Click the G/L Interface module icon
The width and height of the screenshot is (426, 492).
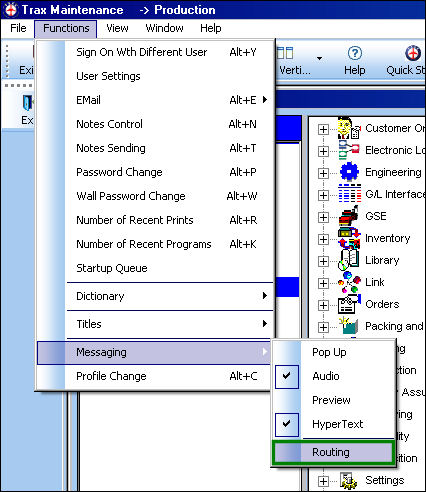350,193
